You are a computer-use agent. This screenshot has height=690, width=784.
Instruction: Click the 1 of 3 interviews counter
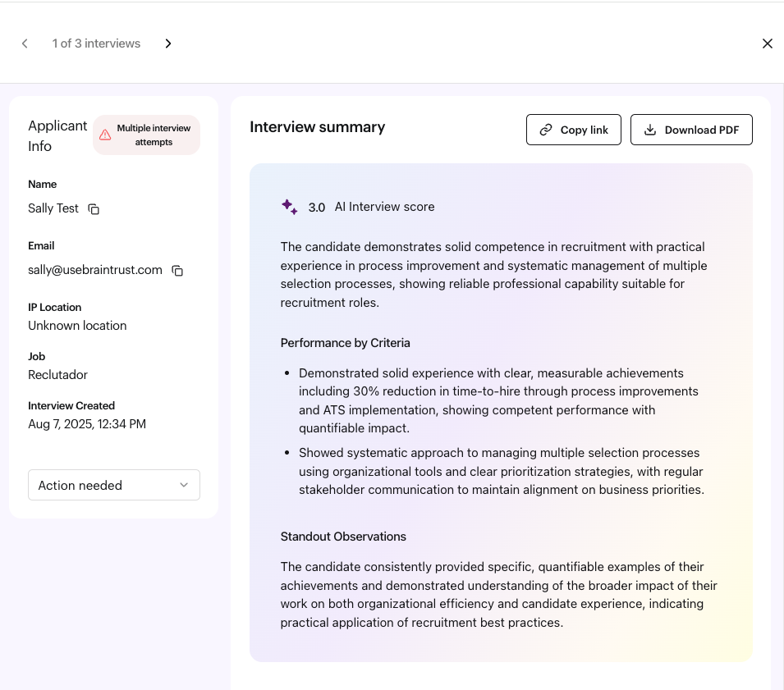(x=96, y=43)
